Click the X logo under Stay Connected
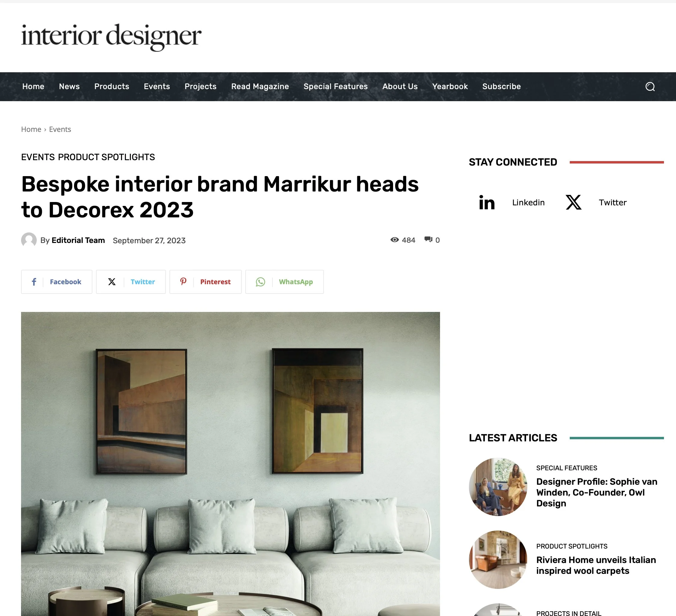Image resolution: width=676 pixels, height=616 pixels. pyautogui.click(x=573, y=202)
